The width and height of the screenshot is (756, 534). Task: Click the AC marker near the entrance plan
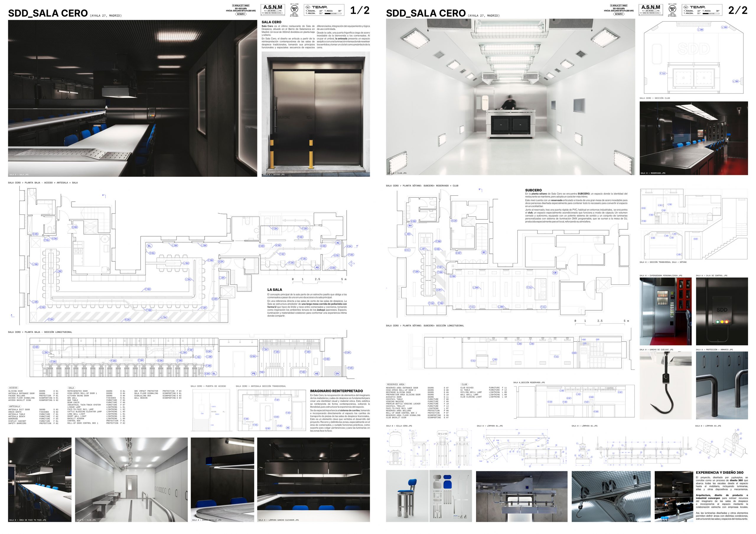click(338, 243)
